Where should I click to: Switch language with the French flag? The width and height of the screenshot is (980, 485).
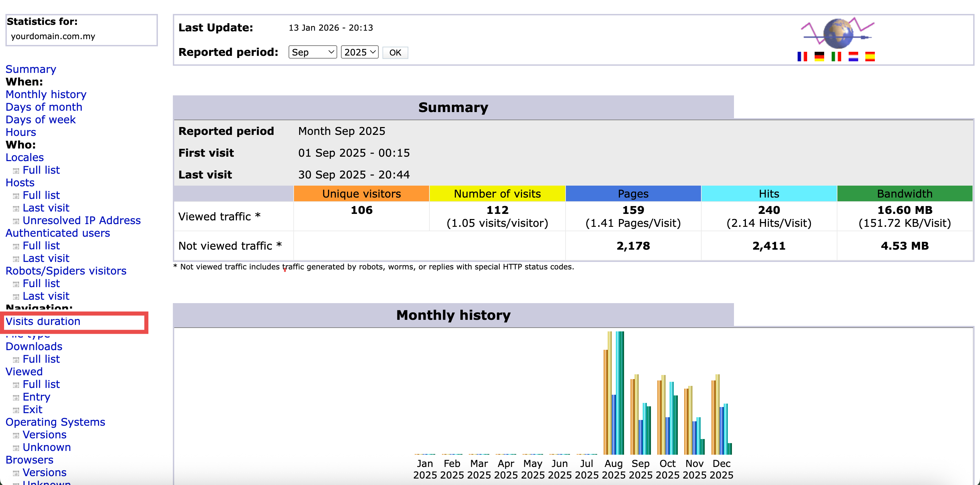pos(802,56)
